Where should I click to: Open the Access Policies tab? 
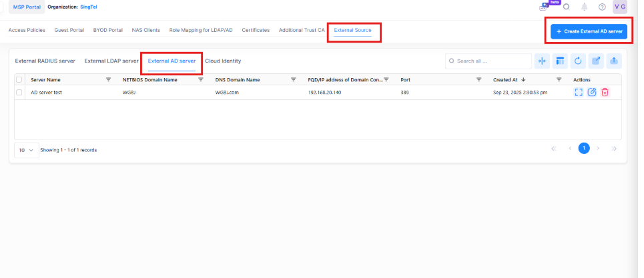click(27, 31)
